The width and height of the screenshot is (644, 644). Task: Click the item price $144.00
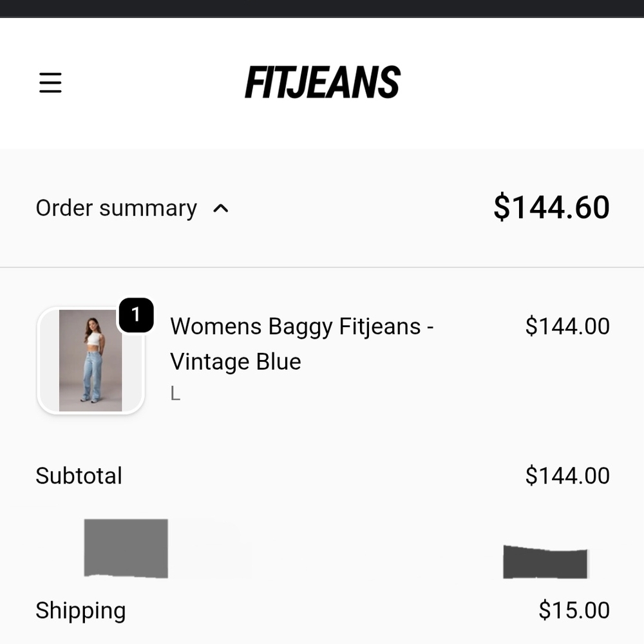pos(567,326)
